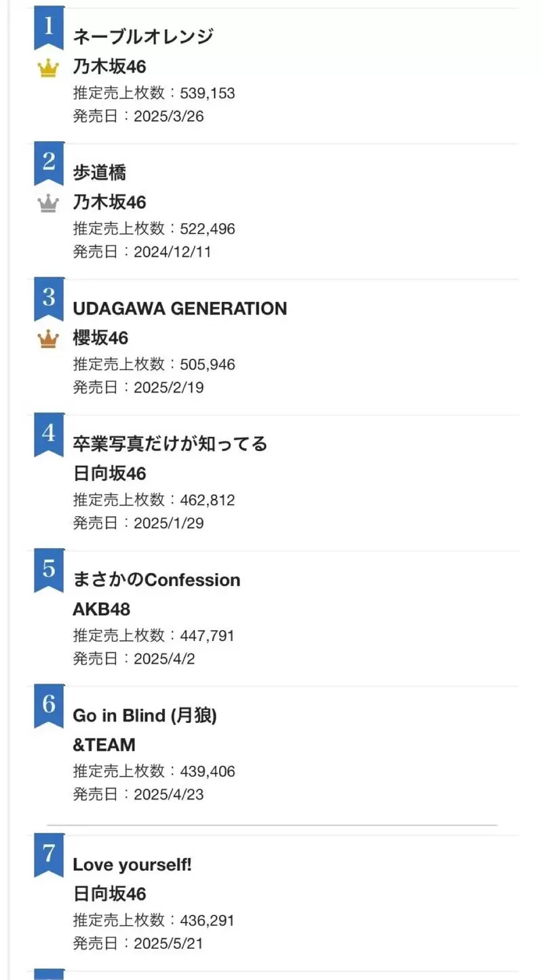The height and width of the screenshot is (980, 542).
Task: Open UDAGAWA GENERATION song title
Action: pos(180,309)
